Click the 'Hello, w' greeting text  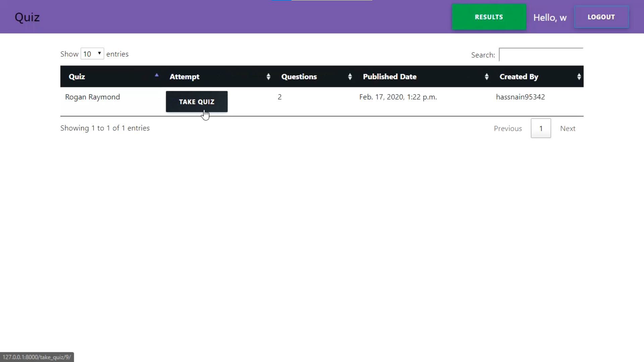550,18
